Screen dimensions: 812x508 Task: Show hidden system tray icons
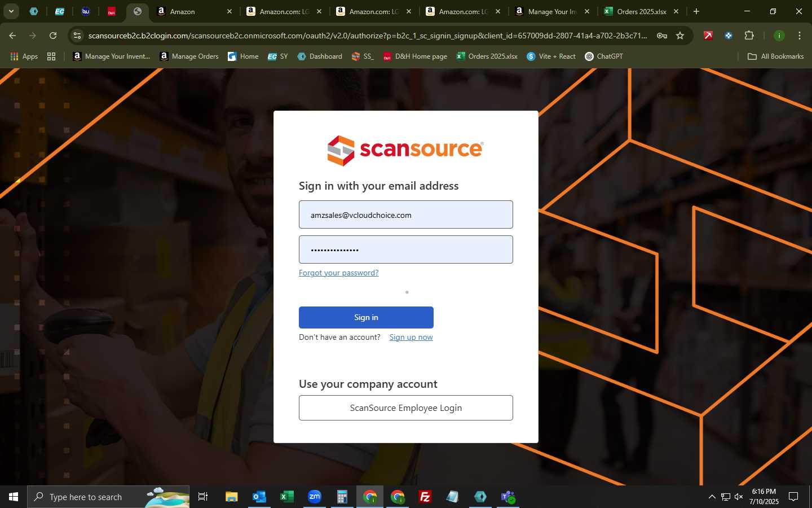[x=712, y=497]
